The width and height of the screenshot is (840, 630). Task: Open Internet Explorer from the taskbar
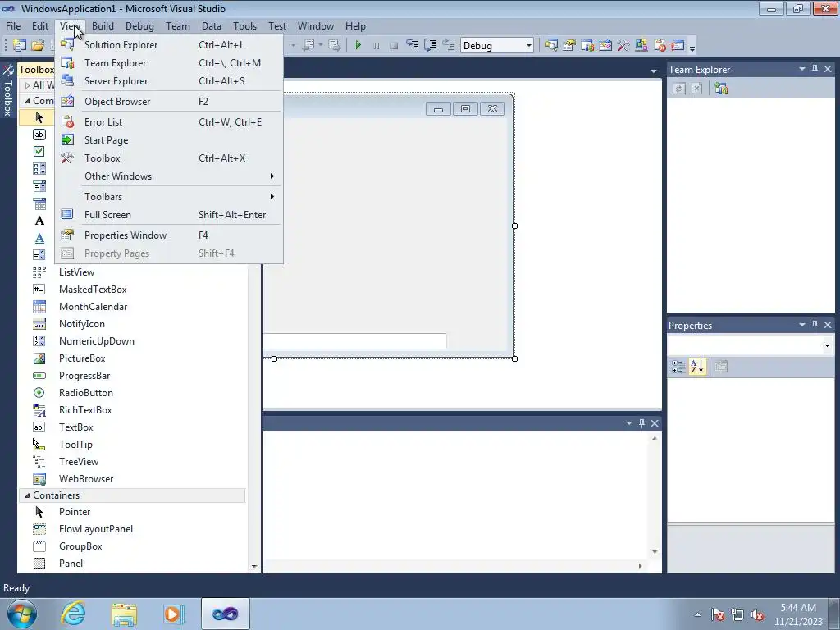point(73,614)
